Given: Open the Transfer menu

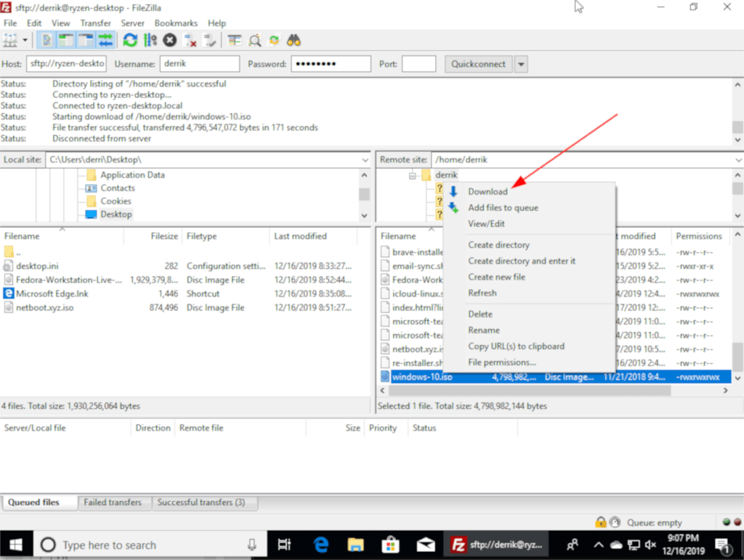Looking at the screenshot, I should tap(95, 23).
